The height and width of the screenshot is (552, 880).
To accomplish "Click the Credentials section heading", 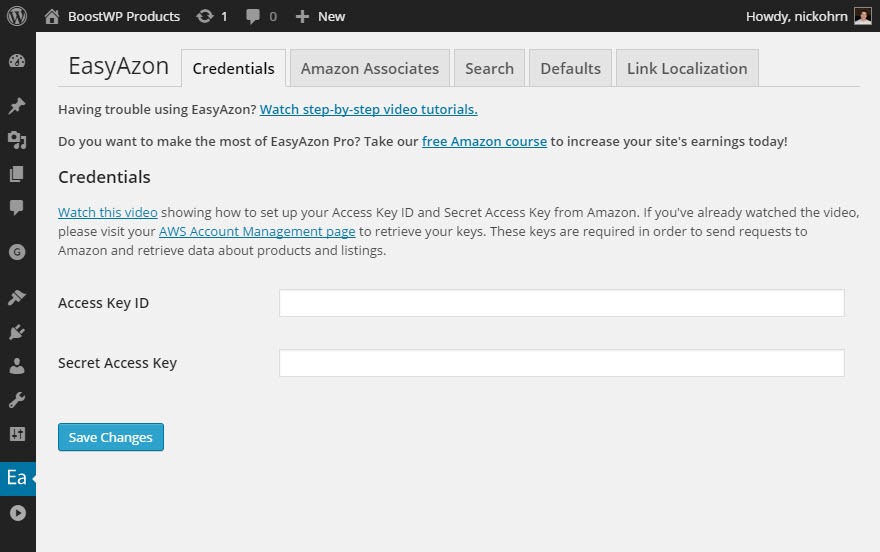I will (104, 177).
